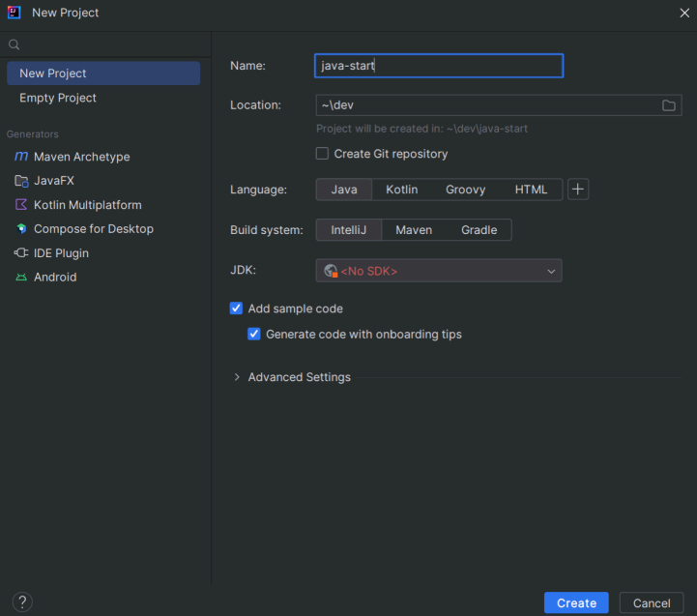Choose Maven build system

coord(414,230)
